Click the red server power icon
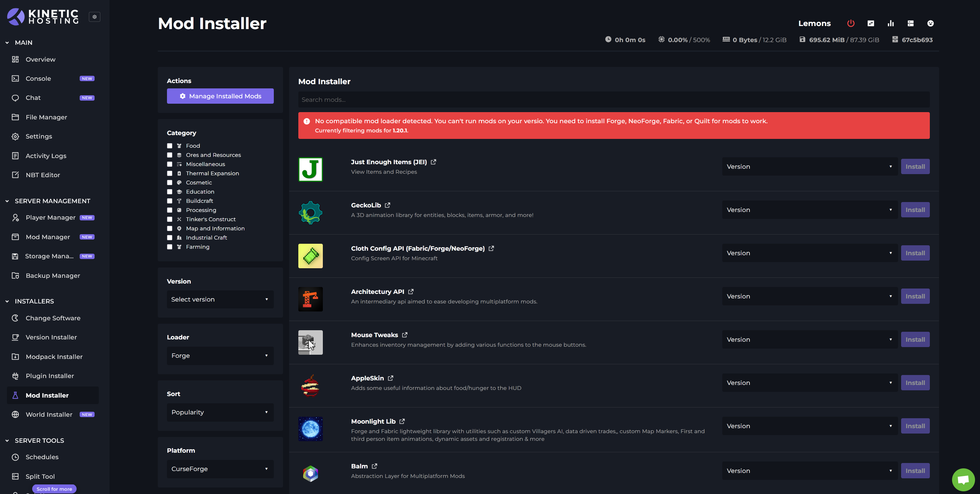 click(851, 23)
